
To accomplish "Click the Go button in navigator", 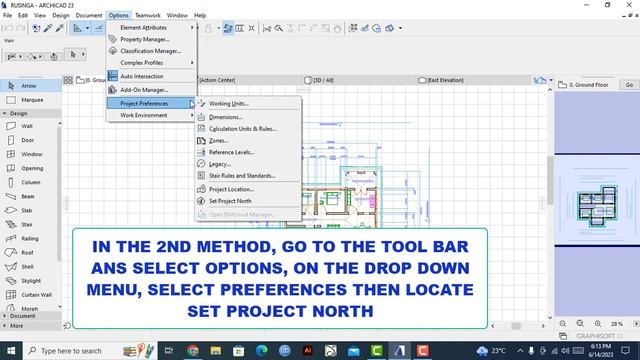I will pos(629,85).
